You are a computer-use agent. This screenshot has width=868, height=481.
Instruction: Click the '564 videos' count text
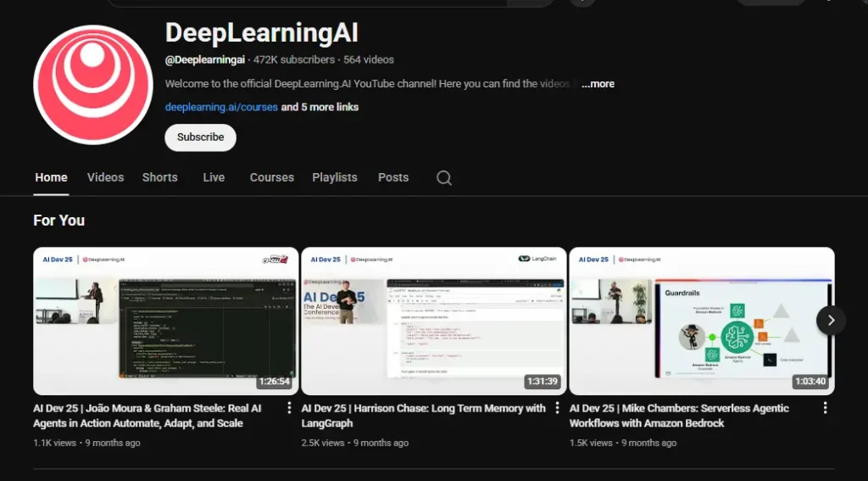coord(369,60)
